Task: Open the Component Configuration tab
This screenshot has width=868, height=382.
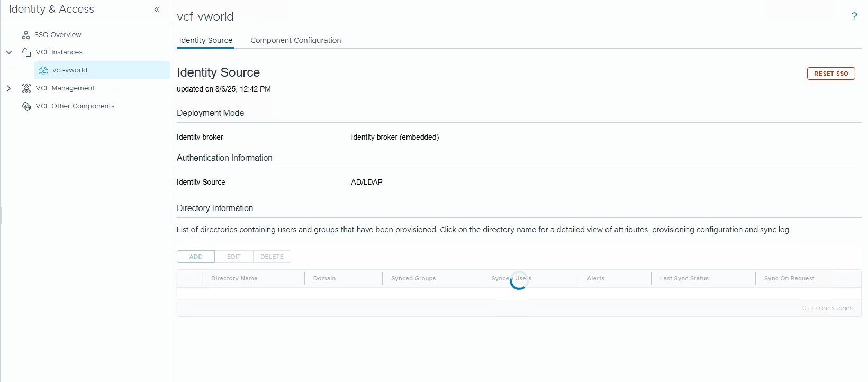Action: pos(295,40)
